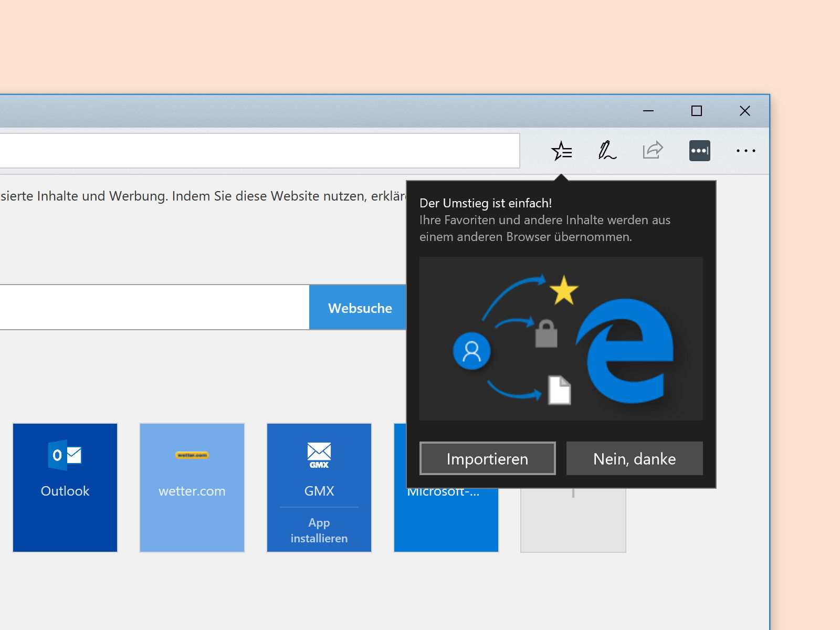Viewport: 840px width, 630px height.
Task: Close the Edge browser window
Action: click(x=745, y=111)
